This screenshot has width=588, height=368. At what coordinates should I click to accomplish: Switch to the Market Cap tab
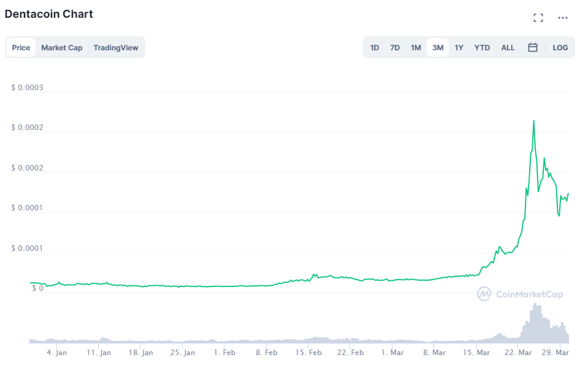(x=62, y=48)
